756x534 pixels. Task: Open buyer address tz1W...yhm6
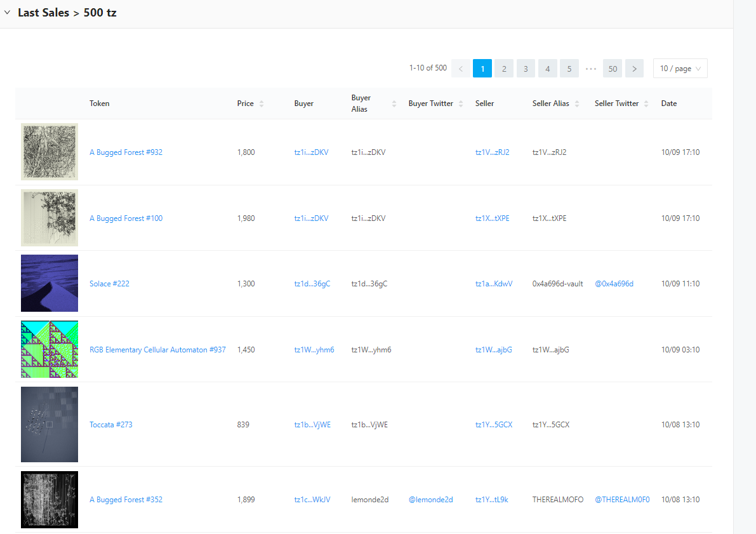point(314,350)
